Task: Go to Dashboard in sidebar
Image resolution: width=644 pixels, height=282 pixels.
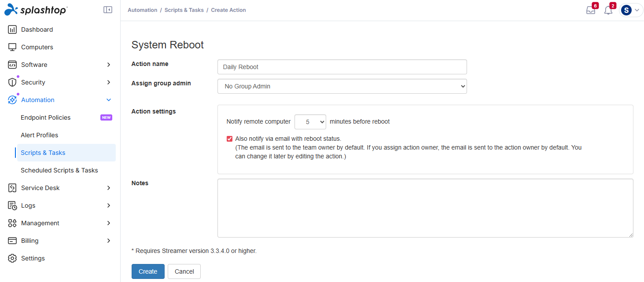Action: (x=37, y=29)
